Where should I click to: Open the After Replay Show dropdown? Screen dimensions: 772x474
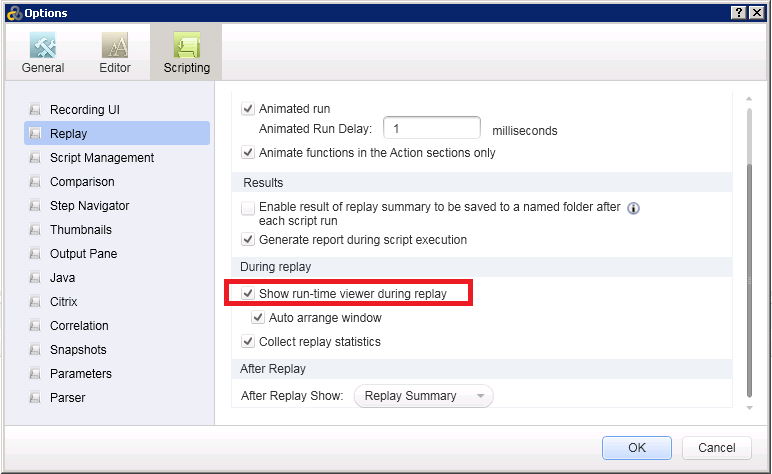point(423,396)
